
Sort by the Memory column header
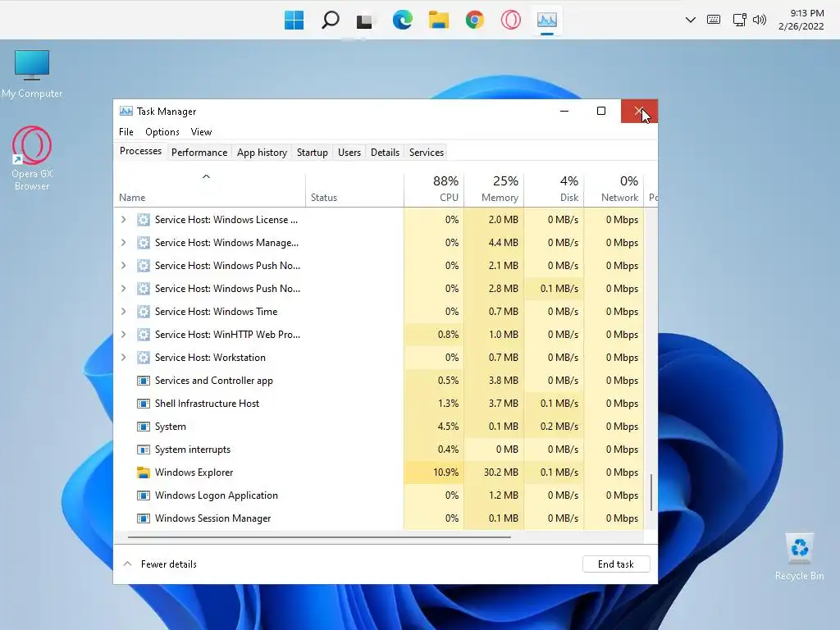(494, 189)
